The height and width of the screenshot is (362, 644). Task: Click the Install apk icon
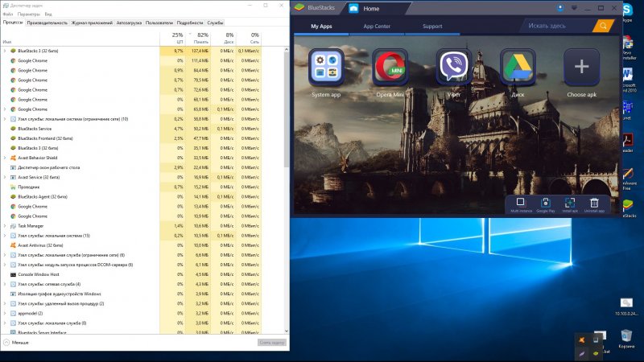[x=570, y=204]
